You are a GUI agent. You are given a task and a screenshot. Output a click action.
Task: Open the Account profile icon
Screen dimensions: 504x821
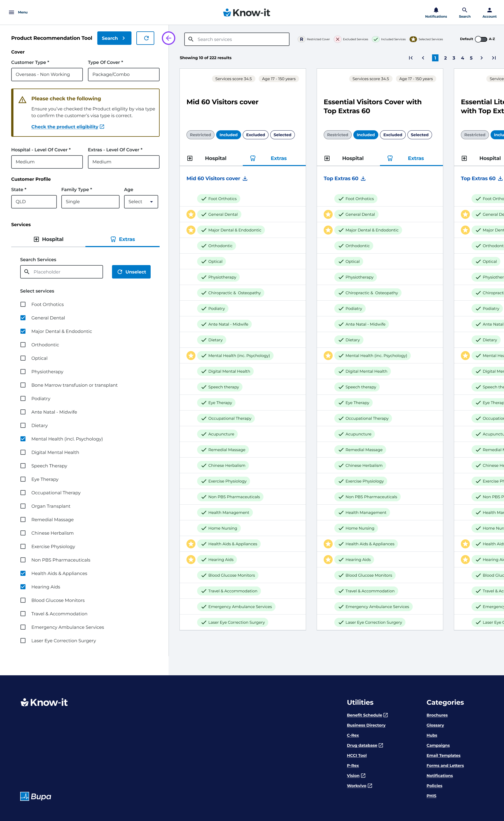[489, 10]
